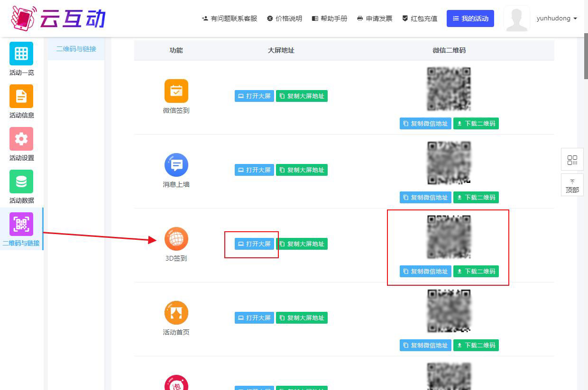Click 下载二维码 for 微信签到
588x390 pixels.
click(476, 124)
